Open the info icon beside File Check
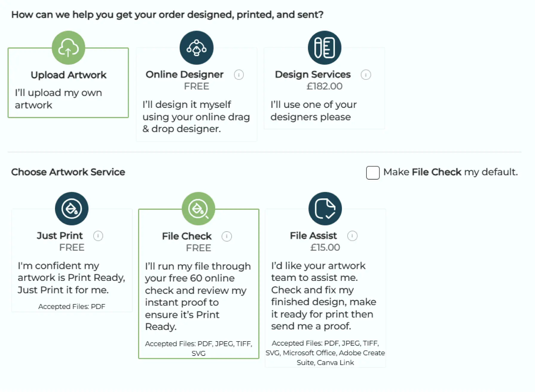Image resolution: width=535 pixels, height=392 pixels. [227, 236]
